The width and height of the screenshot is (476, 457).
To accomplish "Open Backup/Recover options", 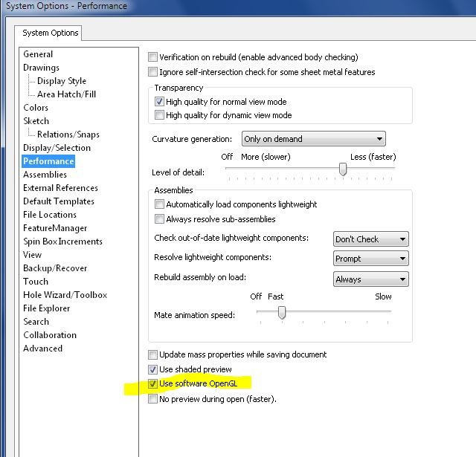I will pos(55,268).
